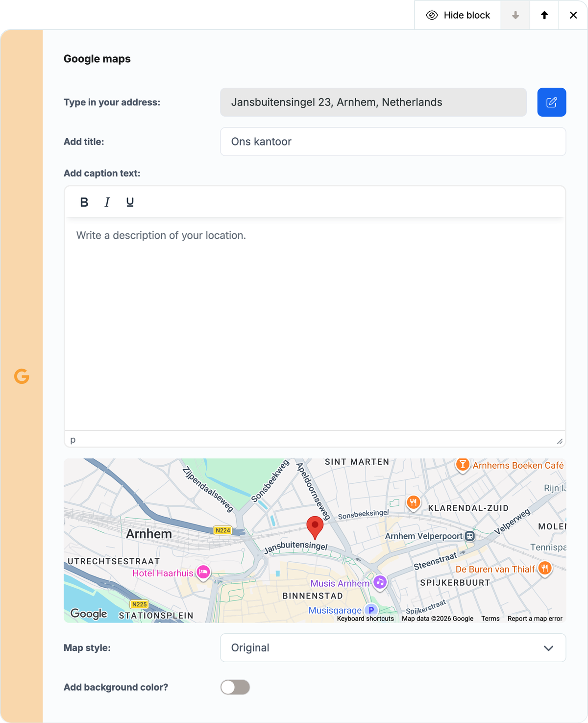Click the red location pin on the map
The height and width of the screenshot is (723, 588).
point(315,527)
